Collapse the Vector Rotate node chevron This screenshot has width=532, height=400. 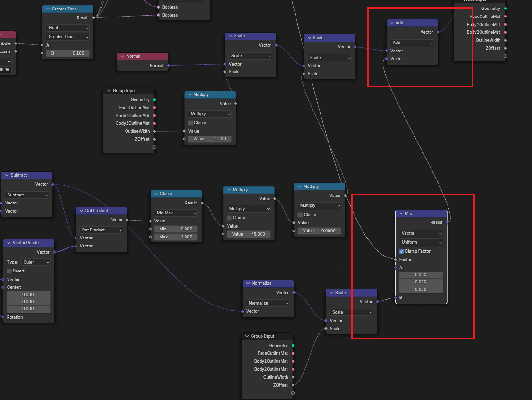[x=8, y=243]
